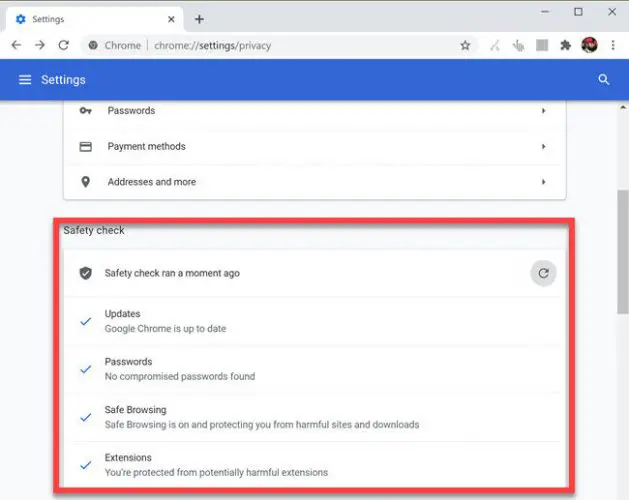Click the site info icon beside Chrome
The image size is (629, 500).
click(x=93, y=45)
